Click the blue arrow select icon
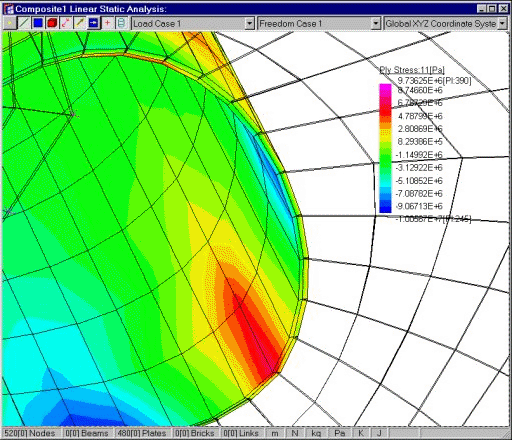 (x=94, y=23)
